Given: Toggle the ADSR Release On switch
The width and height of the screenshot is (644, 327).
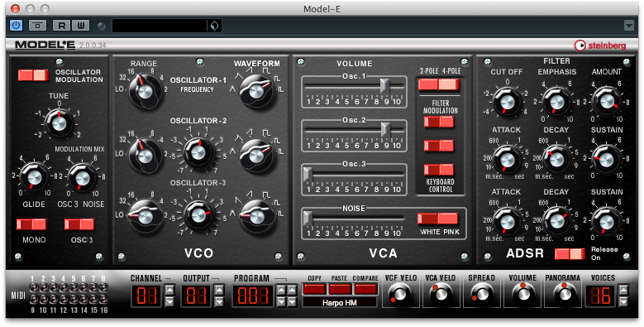Looking at the screenshot, I should click(570, 254).
